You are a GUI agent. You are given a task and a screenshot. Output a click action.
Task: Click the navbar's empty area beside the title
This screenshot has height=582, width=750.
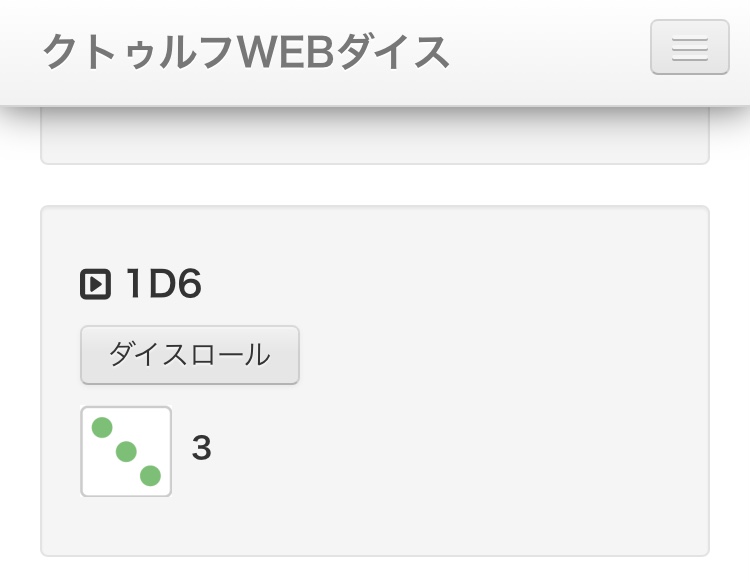pos(550,52)
